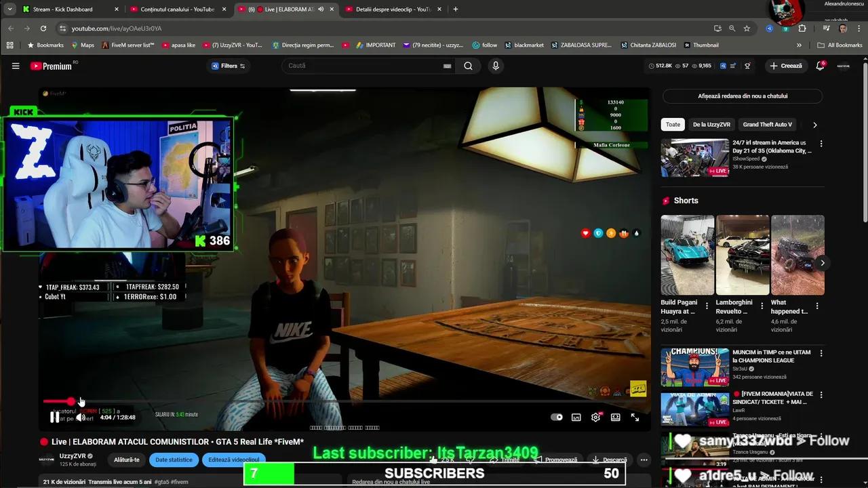868x488 pixels.
Task: Open the UzzyZVR channel avatar beside the title
Action: (47, 460)
